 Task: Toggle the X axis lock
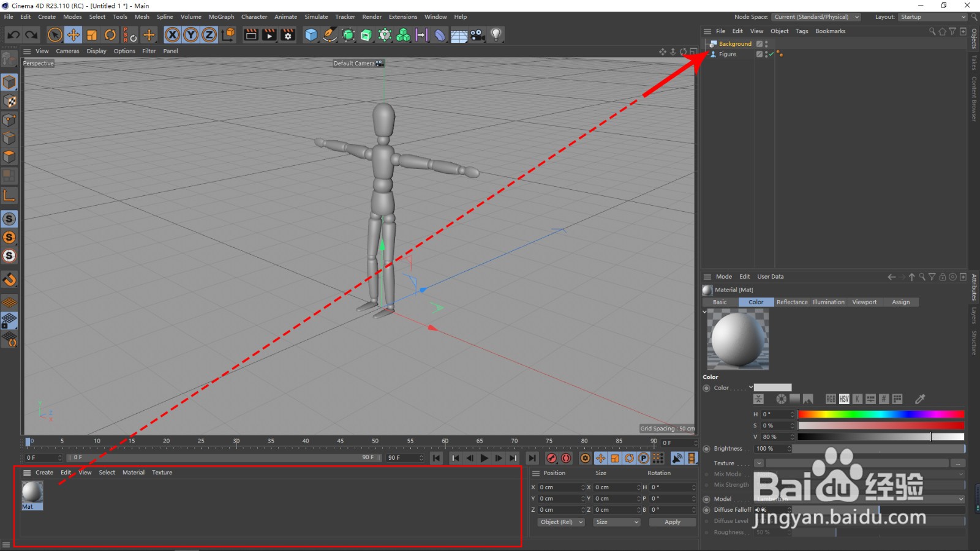click(x=173, y=35)
